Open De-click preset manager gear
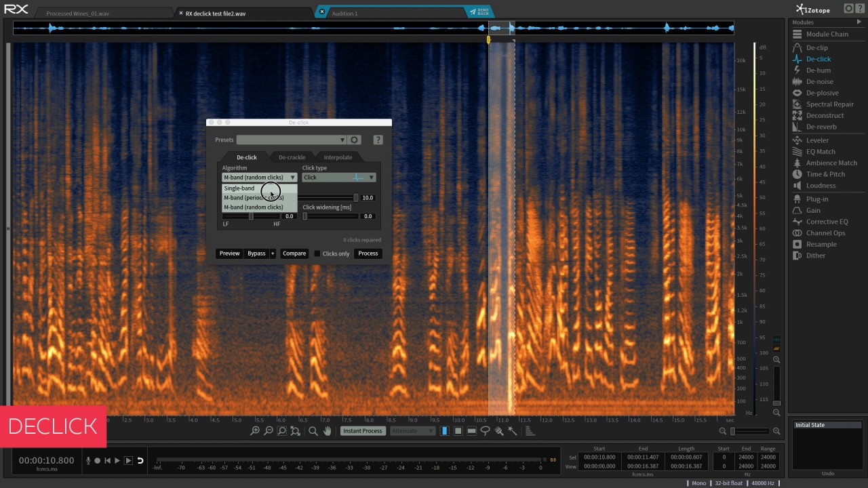Screen dimensions: 868x488 (x=355, y=140)
